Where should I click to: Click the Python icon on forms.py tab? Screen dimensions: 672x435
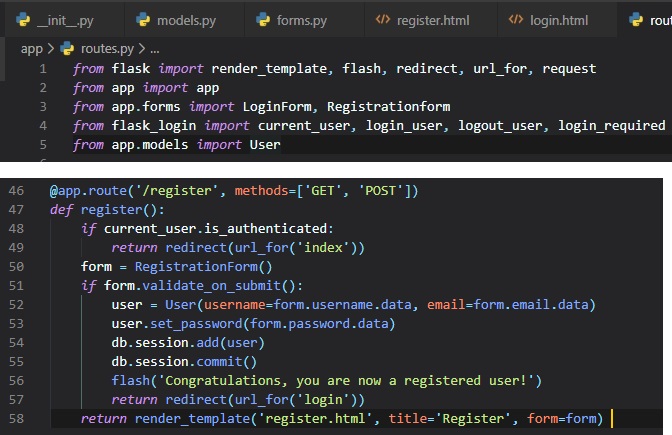pyautogui.click(x=263, y=19)
